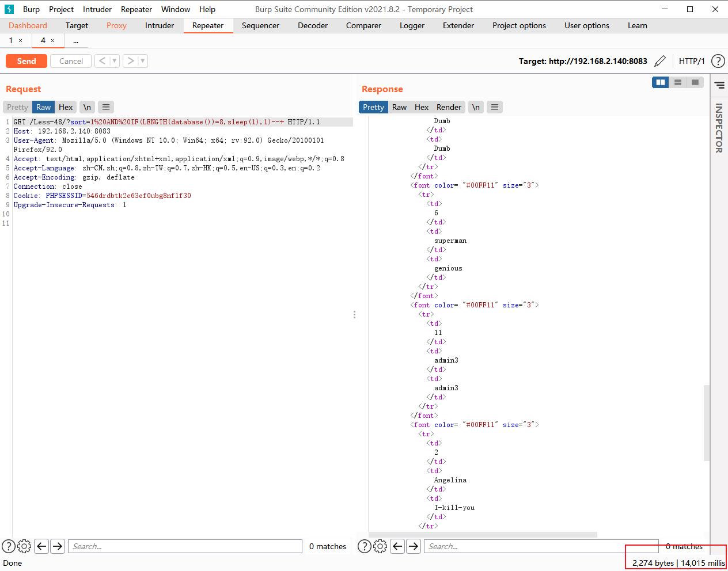This screenshot has width=728, height=571.
Task: Jump to next match in Response search
Action: tap(414, 546)
